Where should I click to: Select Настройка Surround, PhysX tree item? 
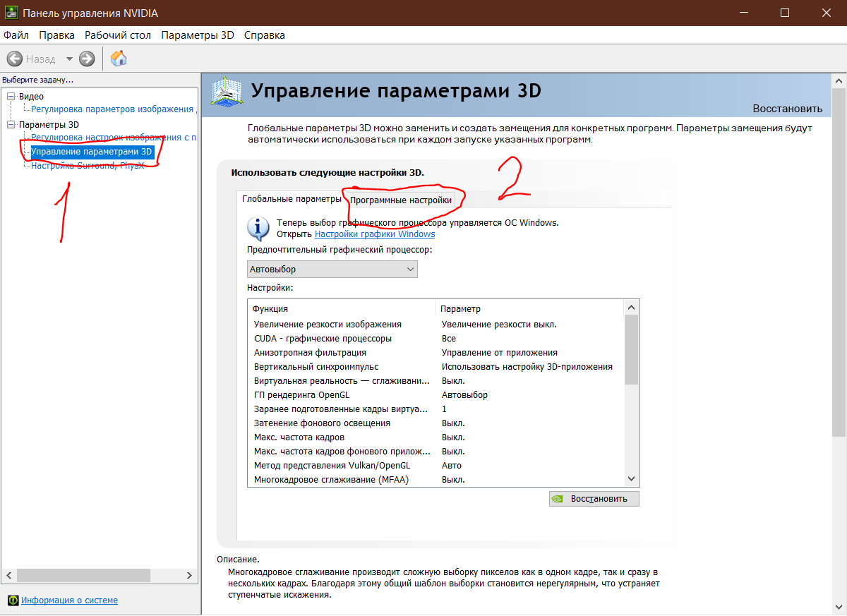click(88, 166)
